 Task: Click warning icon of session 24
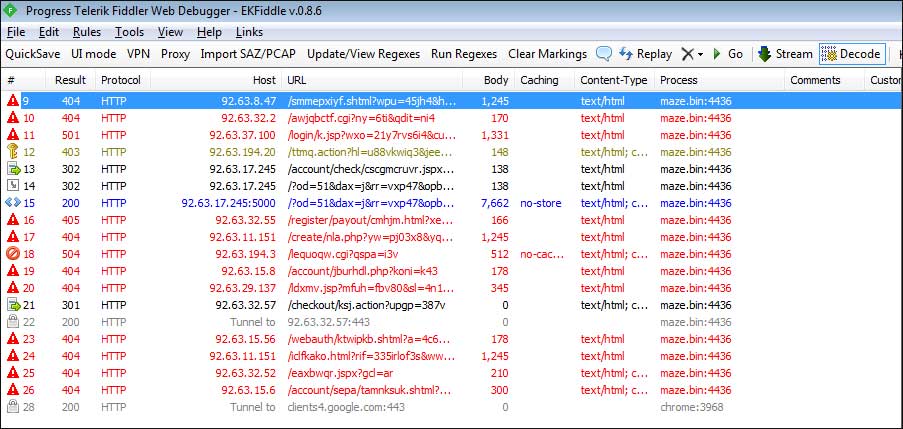tap(13, 356)
